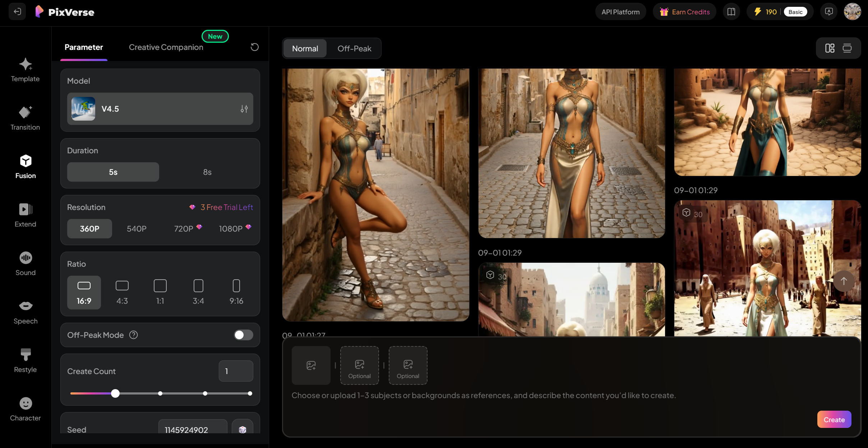Open the teal dress desert village thumbnail
The image size is (868, 448).
767,122
